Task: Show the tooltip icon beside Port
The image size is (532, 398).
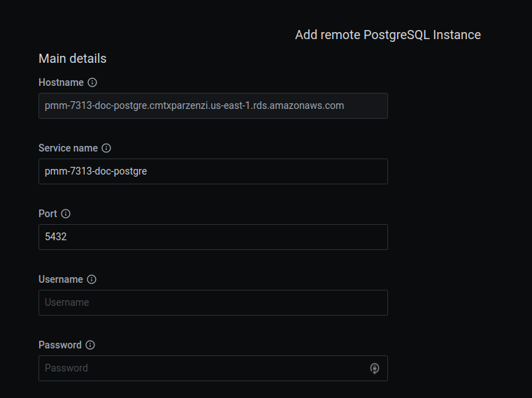Action: (66, 214)
